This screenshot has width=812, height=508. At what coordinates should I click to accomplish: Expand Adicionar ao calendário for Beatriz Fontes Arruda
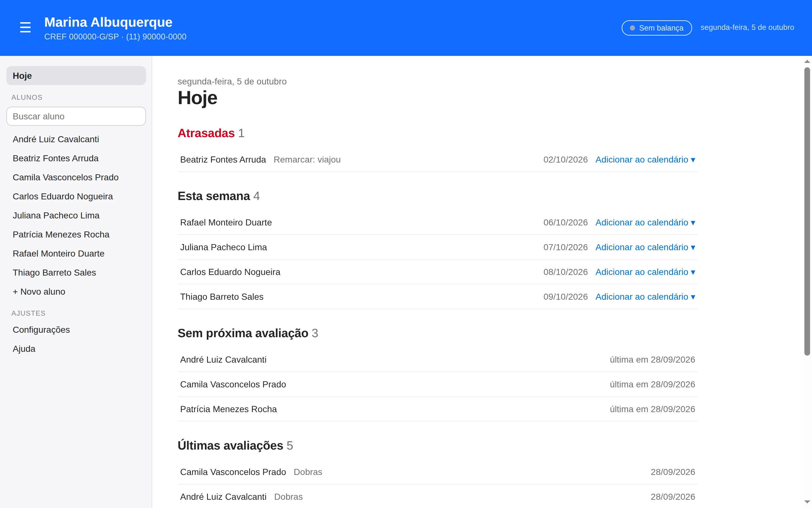pos(645,160)
